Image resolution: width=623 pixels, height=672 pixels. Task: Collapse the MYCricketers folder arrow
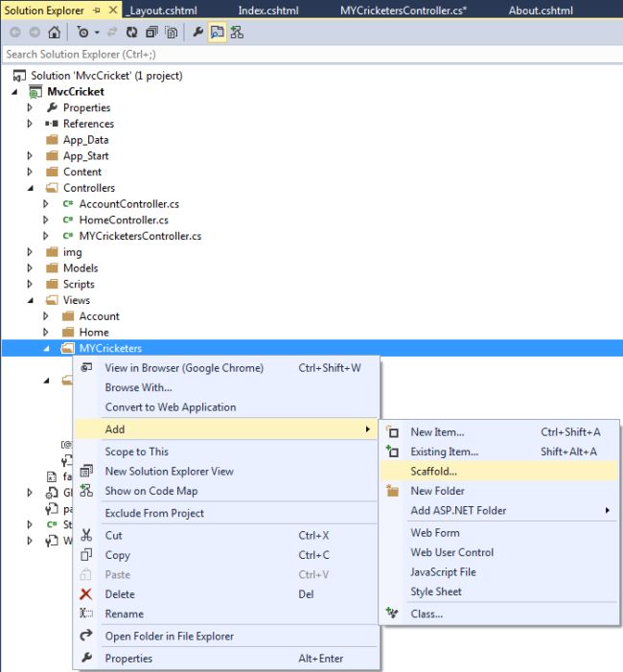[x=46, y=349]
